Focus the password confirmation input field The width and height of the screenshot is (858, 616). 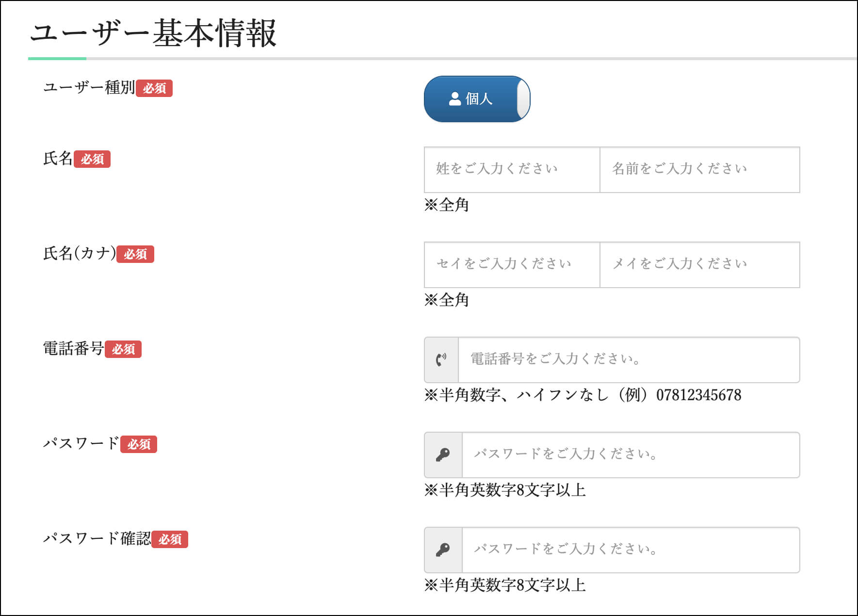coord(631,550)
